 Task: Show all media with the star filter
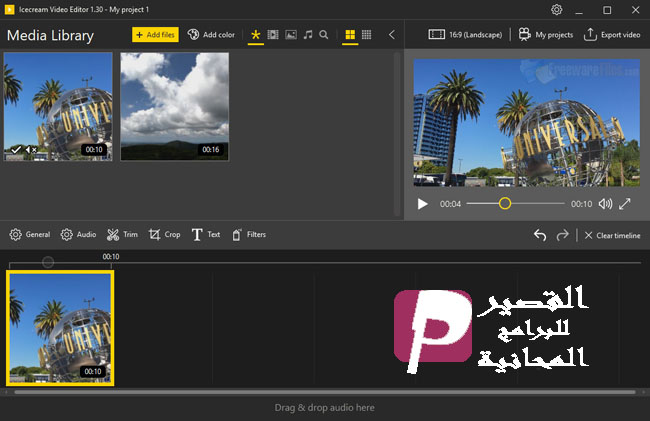256,35
